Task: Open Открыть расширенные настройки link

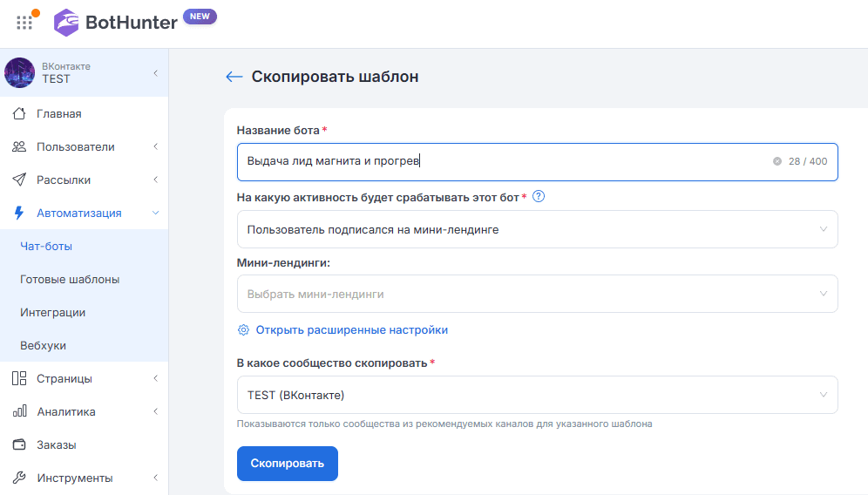Action: 351,330
